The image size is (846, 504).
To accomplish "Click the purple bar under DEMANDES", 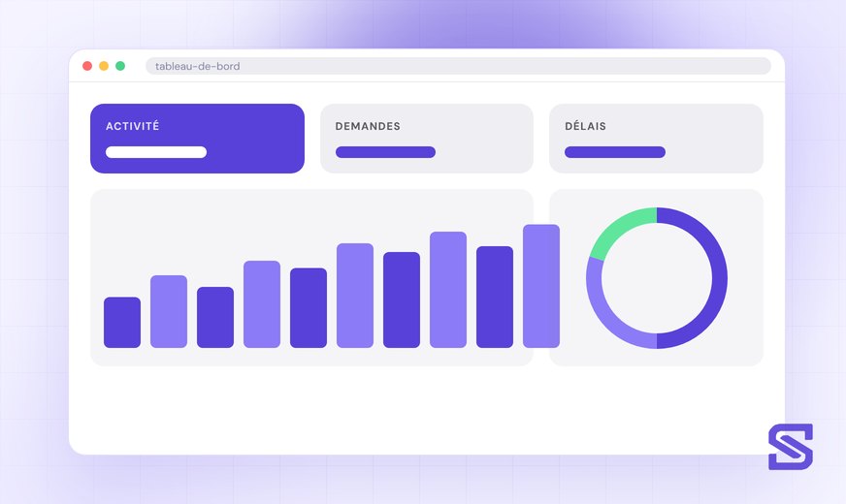I will click(x=386, y=152).
